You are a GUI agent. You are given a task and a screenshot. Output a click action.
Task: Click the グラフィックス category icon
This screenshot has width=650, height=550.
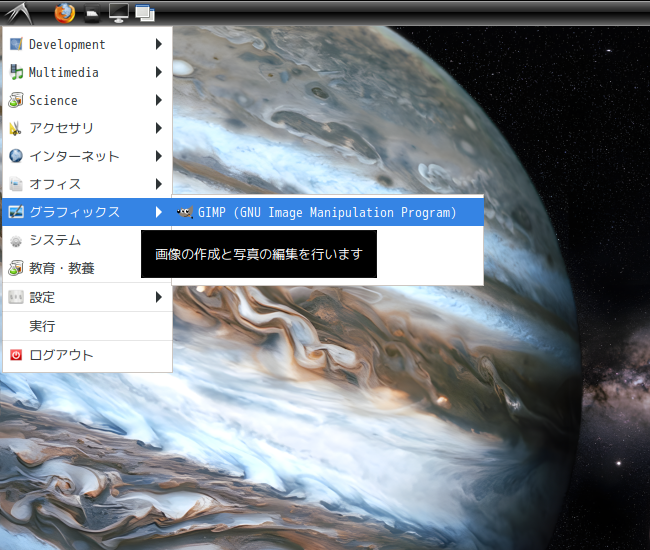(x=16, y=212)
